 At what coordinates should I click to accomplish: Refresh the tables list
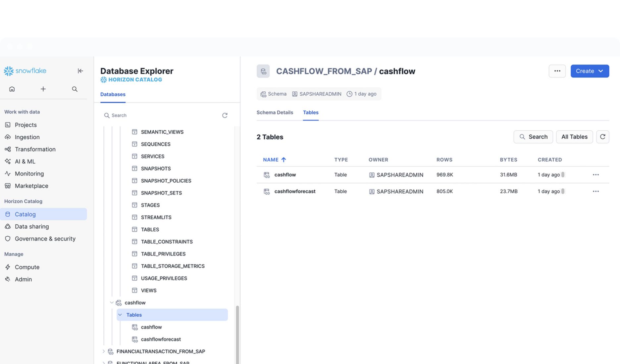[x=602, y=137]
